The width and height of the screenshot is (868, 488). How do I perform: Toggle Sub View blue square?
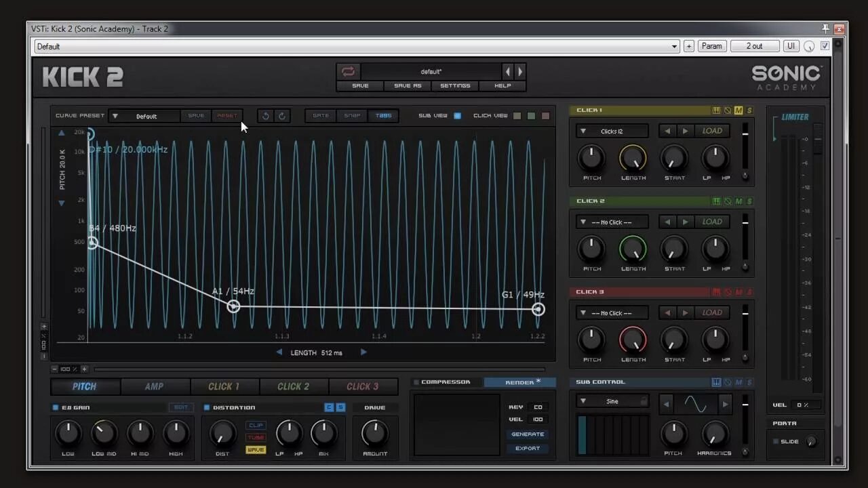click(x=457, y=116)
